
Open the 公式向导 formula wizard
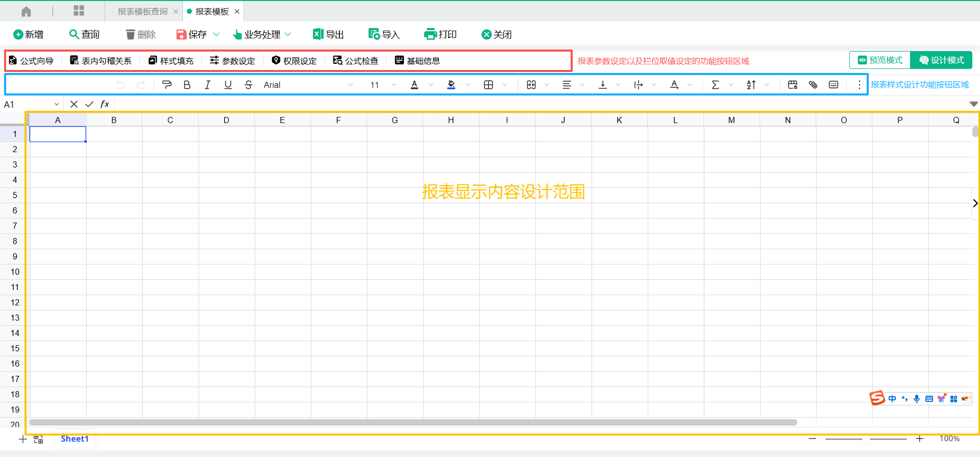32,61
